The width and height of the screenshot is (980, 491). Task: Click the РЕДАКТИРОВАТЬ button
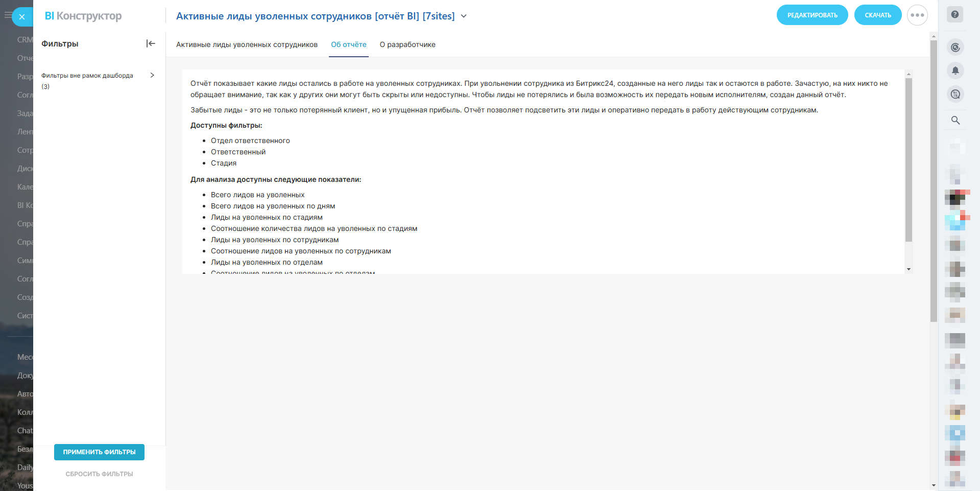[812, 15]
